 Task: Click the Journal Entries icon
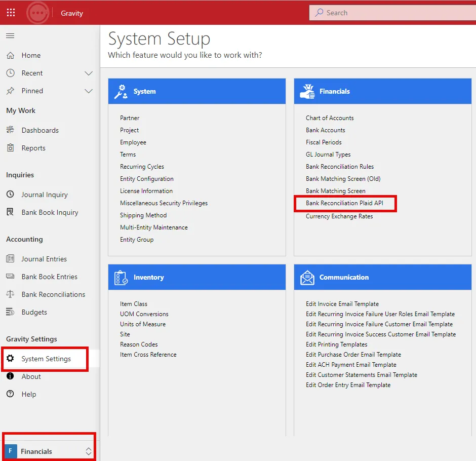10,258
